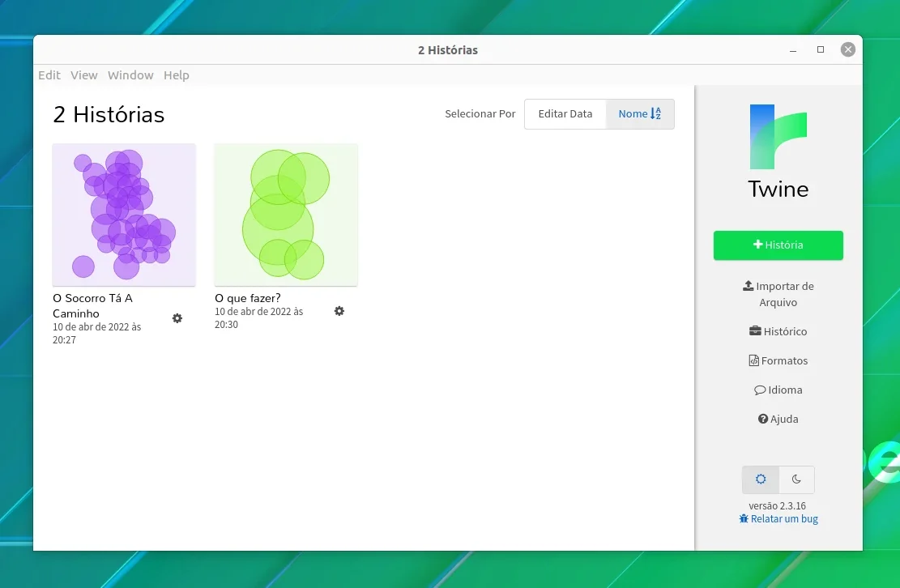Open the View menu
Screen dimensions: 900x588
click(83, 75)
